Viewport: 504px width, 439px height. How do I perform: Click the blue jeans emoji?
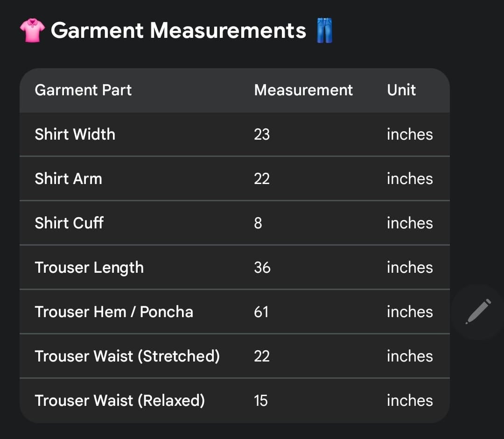[325, 31]
